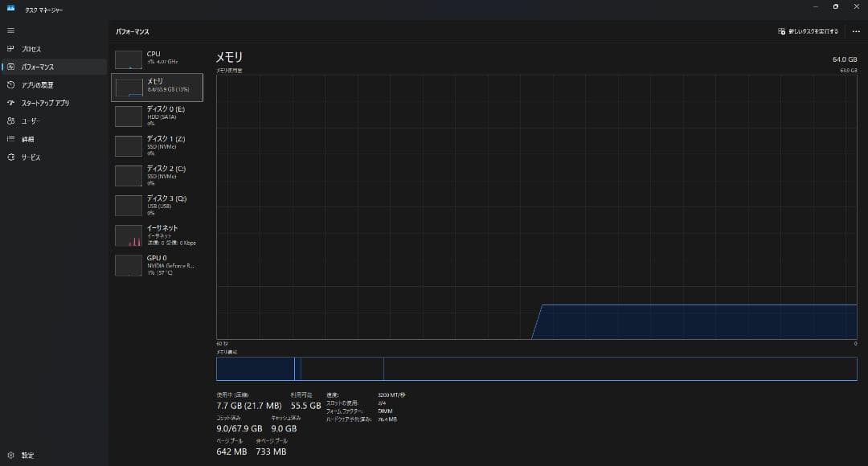The image size is (868, 466).
Task: Click the run new task icon
Action: [x=781, y=31]
